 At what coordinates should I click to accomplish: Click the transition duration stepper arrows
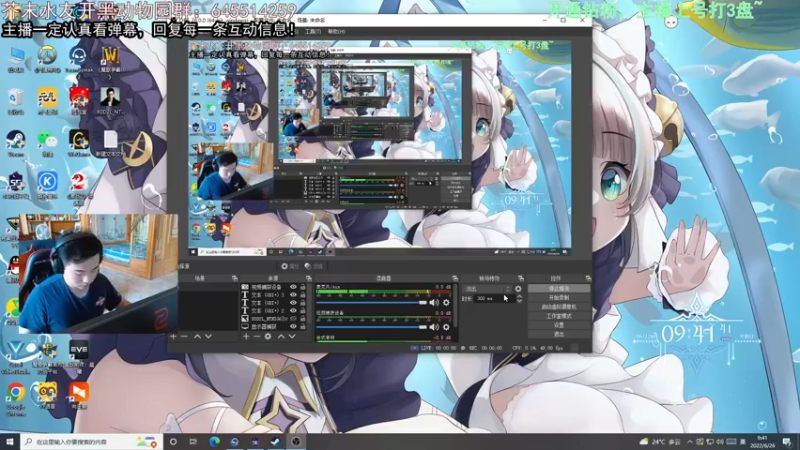[x=519, y=298]
